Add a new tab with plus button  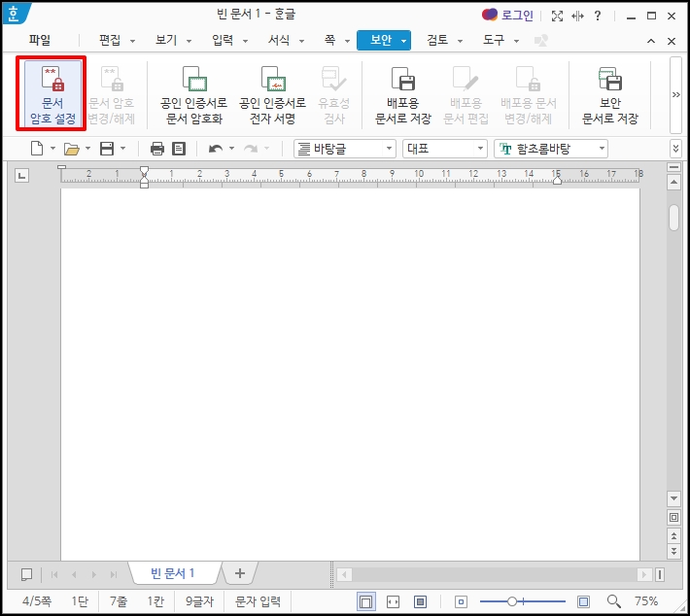coord(240,573)
